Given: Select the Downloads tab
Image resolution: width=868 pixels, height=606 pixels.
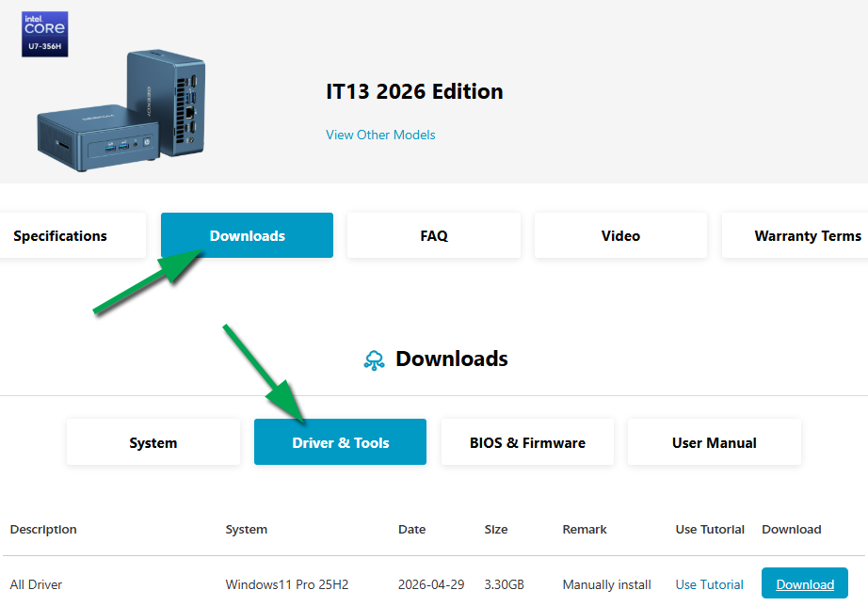Looking at the screenshot, I should point(247,236).
